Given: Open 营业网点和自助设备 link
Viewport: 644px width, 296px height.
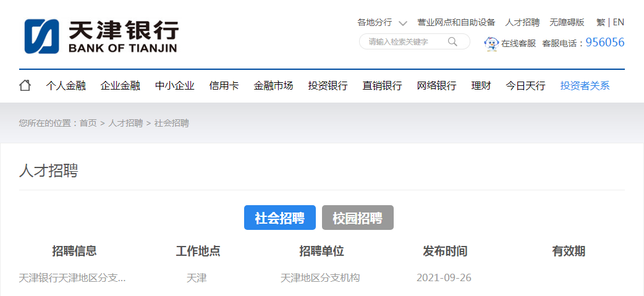Looking at the screenshot, I should (456, 22).
